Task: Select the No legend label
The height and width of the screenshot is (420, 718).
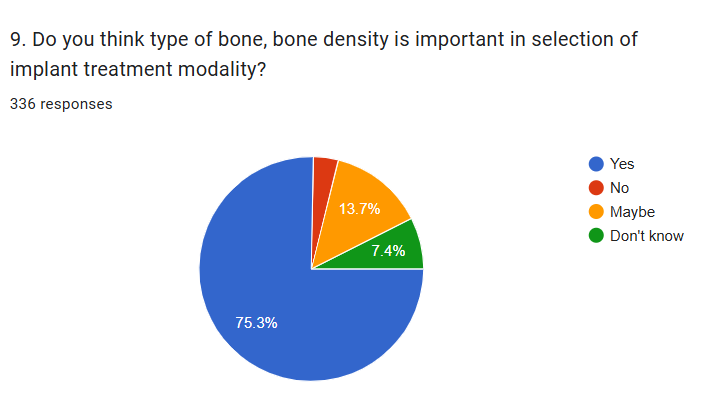Action: tap(619, 188)
